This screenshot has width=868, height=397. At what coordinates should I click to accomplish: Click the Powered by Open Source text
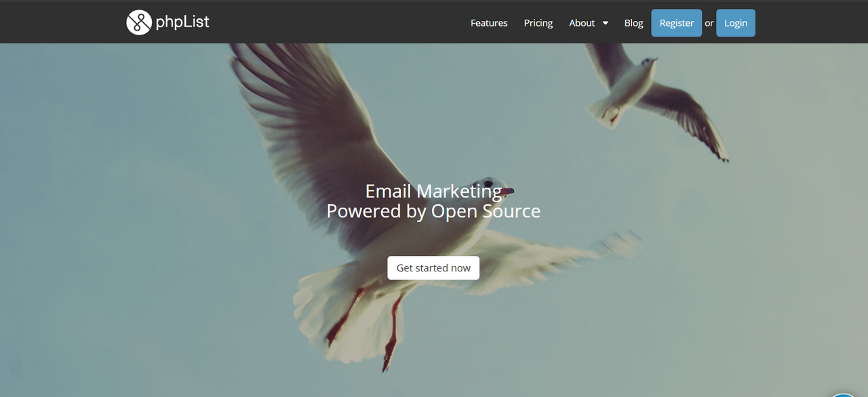(433, 211)
